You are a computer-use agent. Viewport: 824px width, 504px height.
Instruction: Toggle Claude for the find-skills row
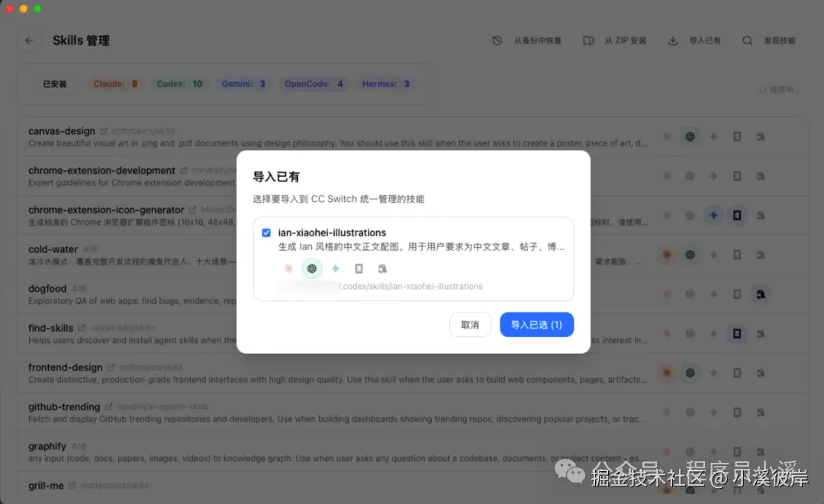click(666, 333)
